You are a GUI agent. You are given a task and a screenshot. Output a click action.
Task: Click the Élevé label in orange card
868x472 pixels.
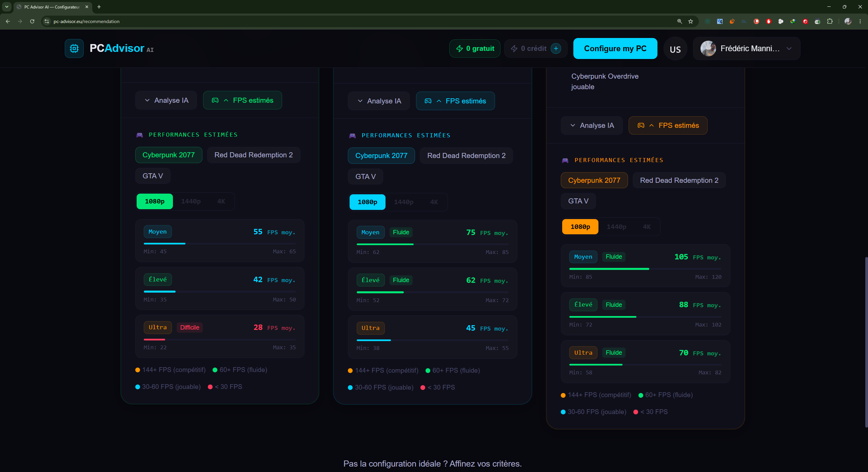pos(583,305)
